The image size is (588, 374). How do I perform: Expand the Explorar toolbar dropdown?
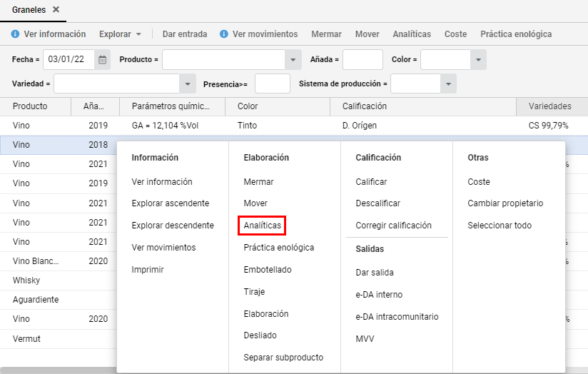[x=120, y=34]
